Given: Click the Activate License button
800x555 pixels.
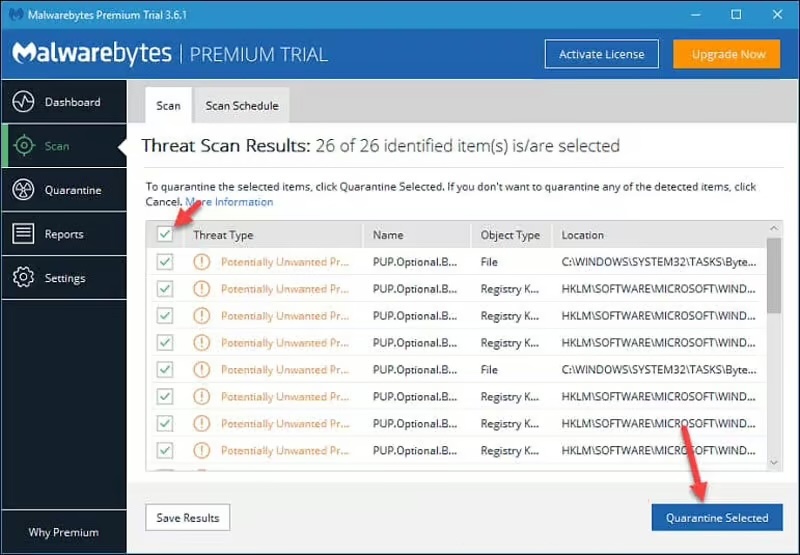Looking at the screenshot, I should coord(602,54).
